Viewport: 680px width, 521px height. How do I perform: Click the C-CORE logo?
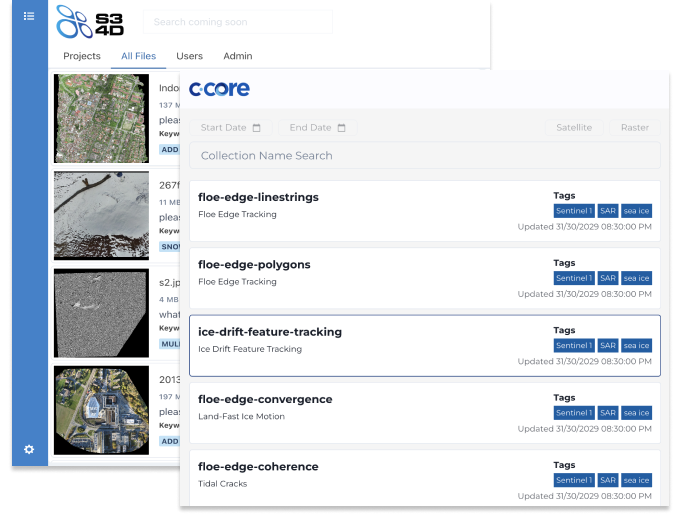219,89
